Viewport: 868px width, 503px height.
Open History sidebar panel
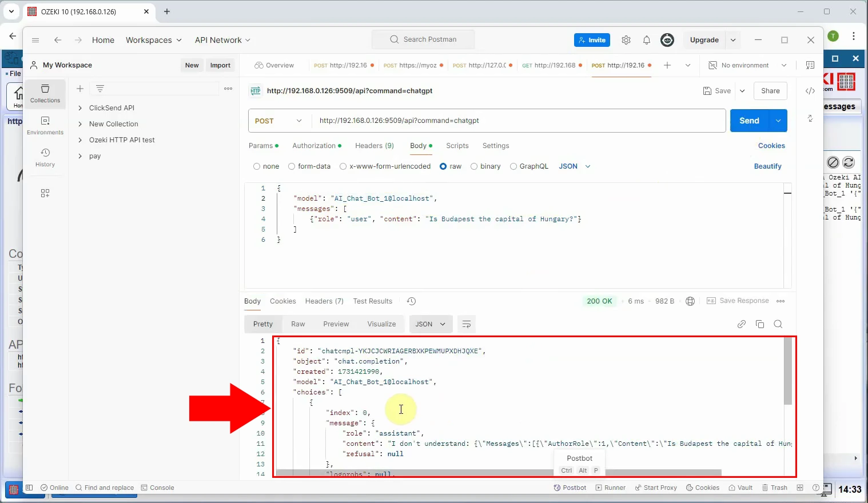45,158
